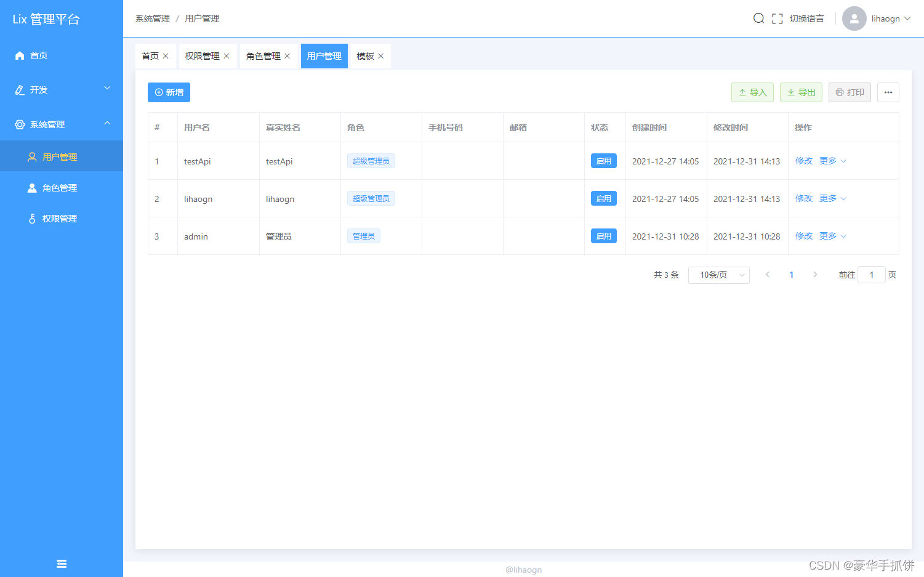
Task: Click 系统管理 in the breadcrumb
Action: coord(153,18)
